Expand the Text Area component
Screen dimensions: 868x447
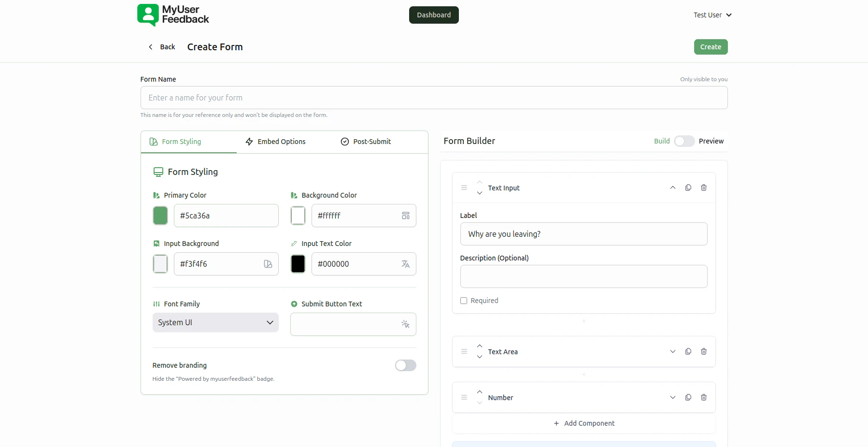click(672, 351)
